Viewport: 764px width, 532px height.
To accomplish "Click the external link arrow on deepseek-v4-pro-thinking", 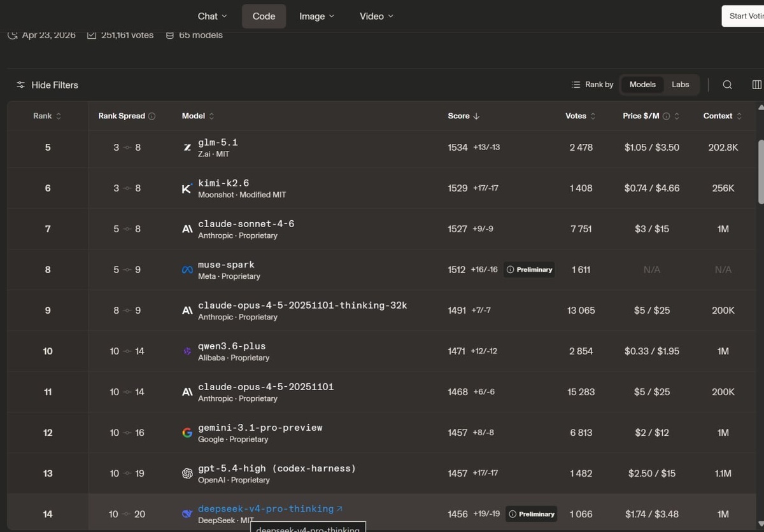I will pyautogui.click(x=339, y=509).
